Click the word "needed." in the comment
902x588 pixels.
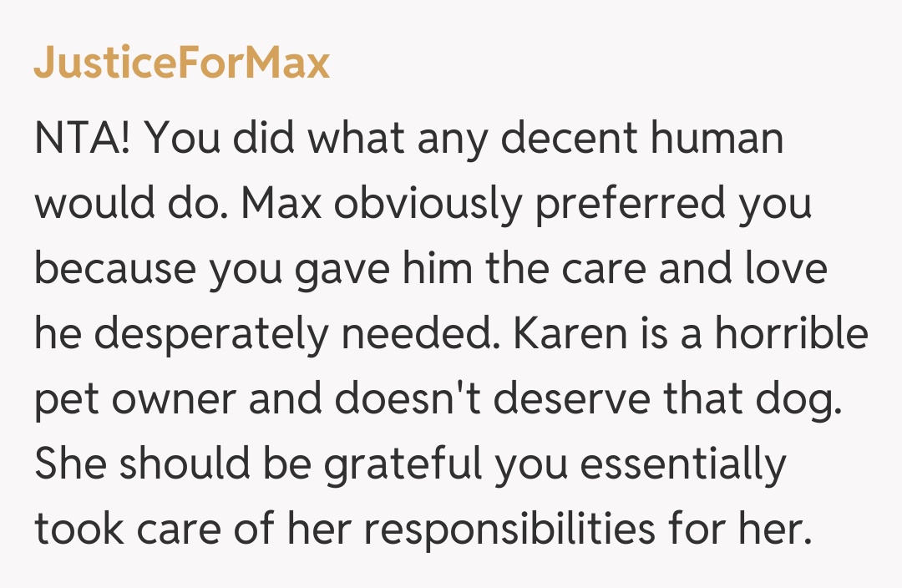[x=414, y=334]
